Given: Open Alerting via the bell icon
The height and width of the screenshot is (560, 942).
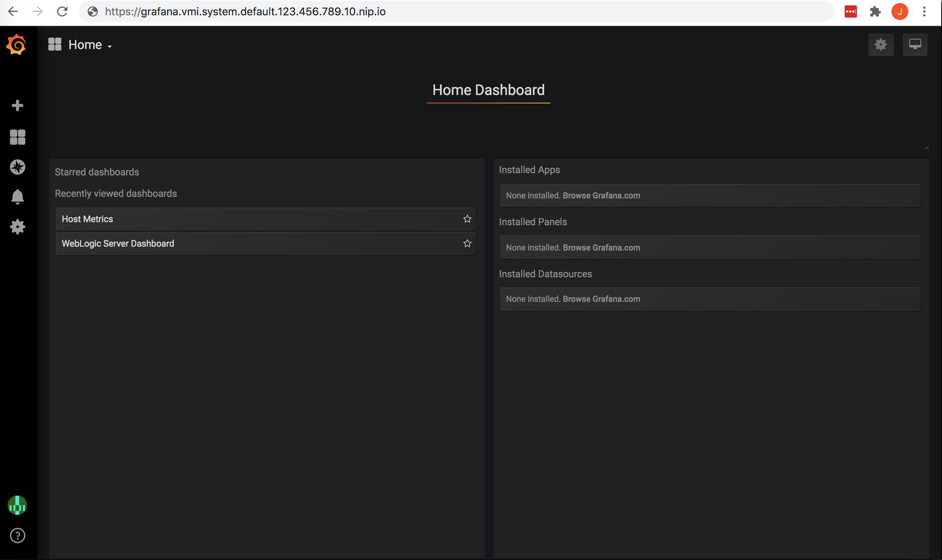Looking at the screenshot, I should coord(17,196).
